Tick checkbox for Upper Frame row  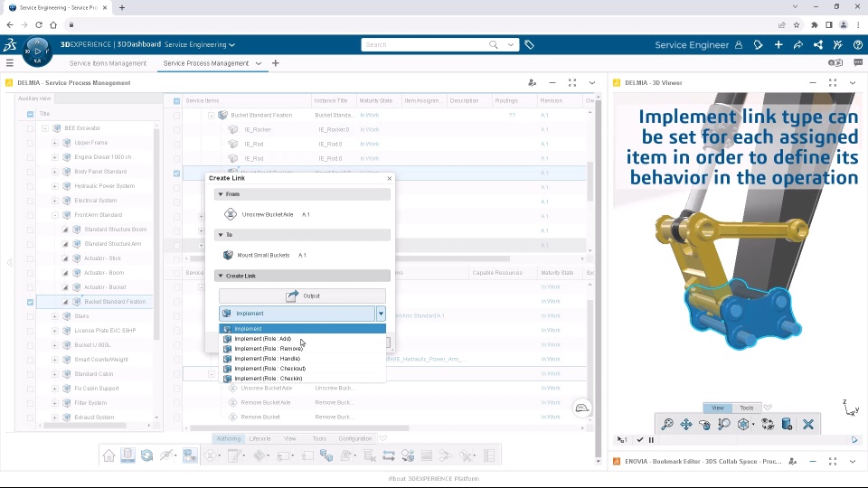(x=31, y=143)
